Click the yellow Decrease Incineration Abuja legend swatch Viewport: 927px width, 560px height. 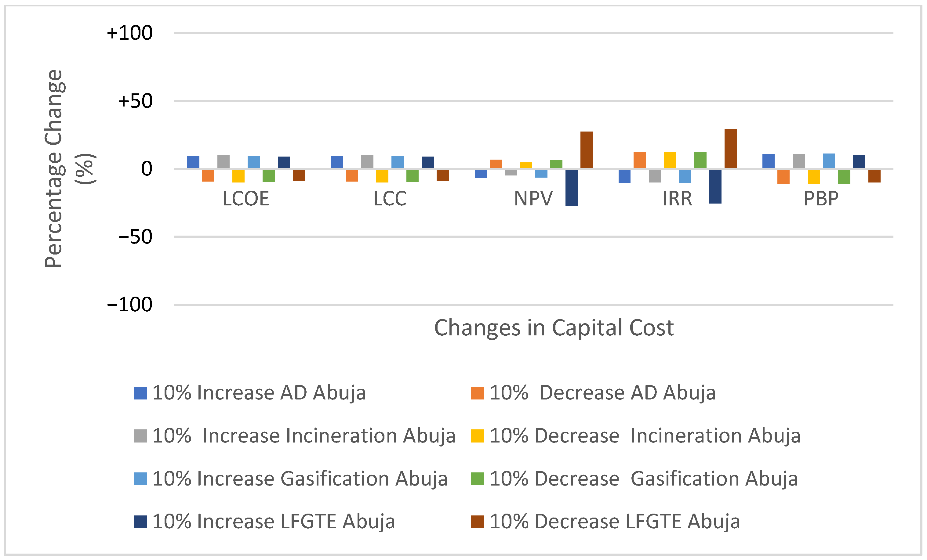tap(478, 436)
